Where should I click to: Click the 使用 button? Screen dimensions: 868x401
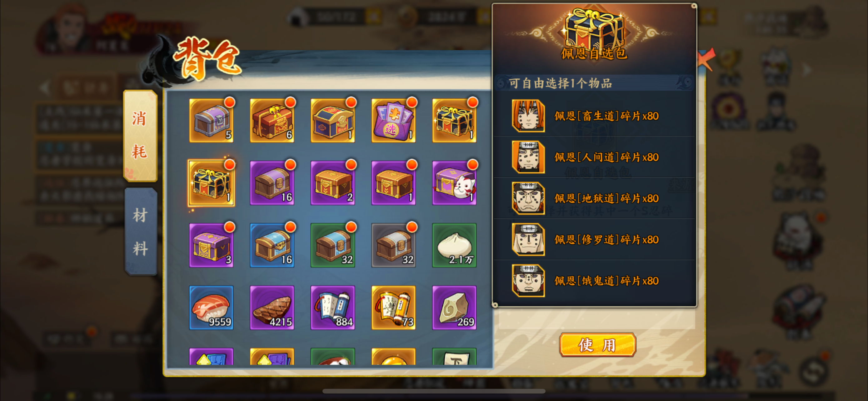[597, 344]
